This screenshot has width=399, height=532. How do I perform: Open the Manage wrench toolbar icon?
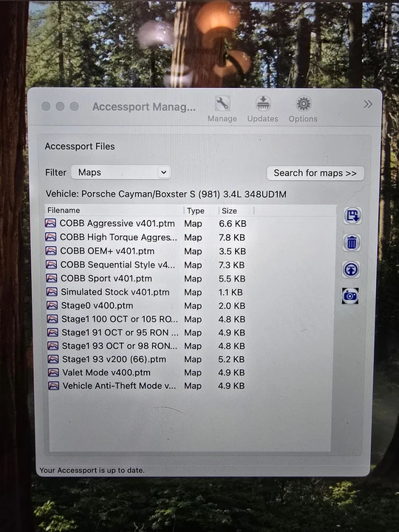222,103
